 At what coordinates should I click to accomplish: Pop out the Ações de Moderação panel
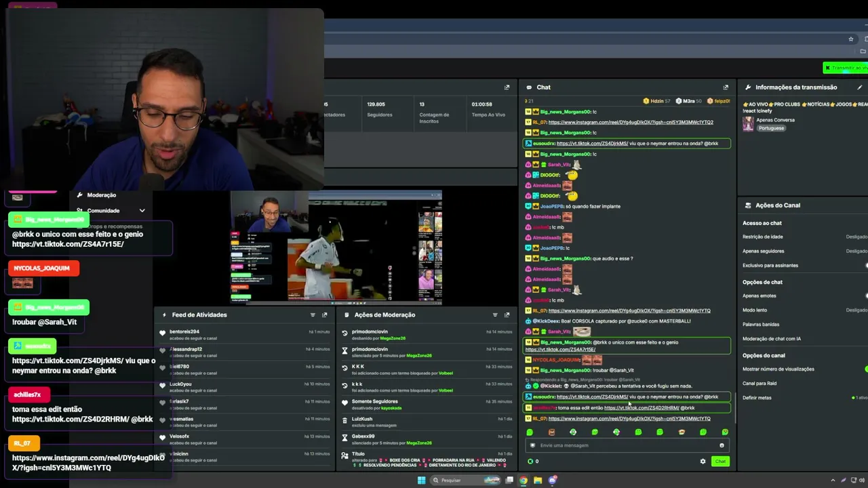507,315
